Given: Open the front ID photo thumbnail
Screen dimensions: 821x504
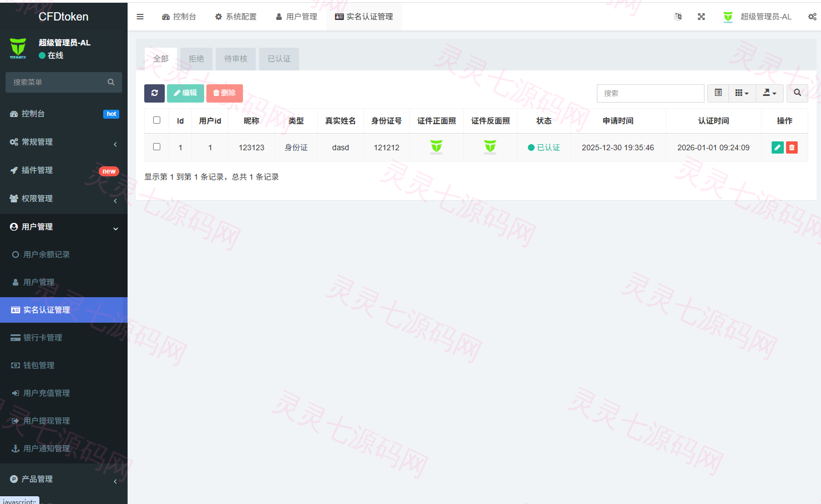Looking at the screenshot, I should 437,147.
